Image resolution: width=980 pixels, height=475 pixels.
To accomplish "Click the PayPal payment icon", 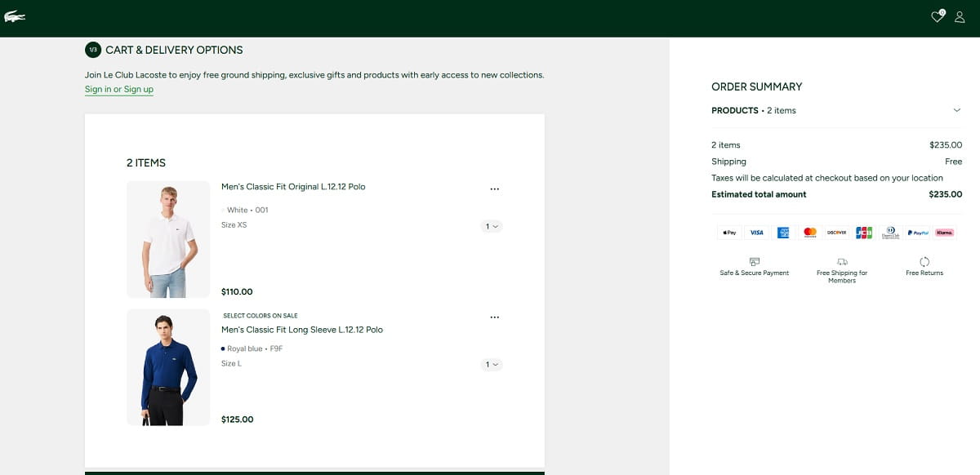I will click(917, 233).
